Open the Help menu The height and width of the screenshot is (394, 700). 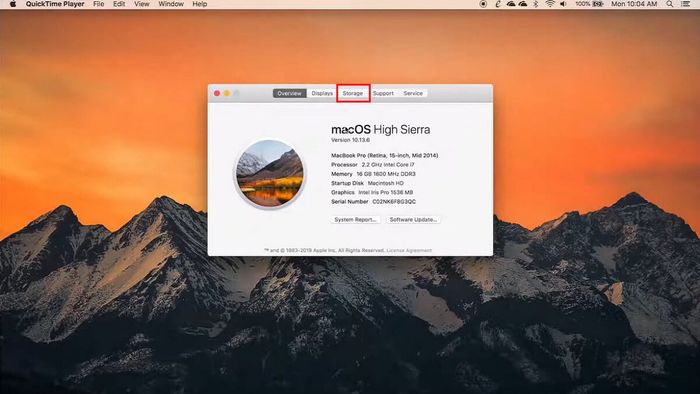click(x=200, y=4)
